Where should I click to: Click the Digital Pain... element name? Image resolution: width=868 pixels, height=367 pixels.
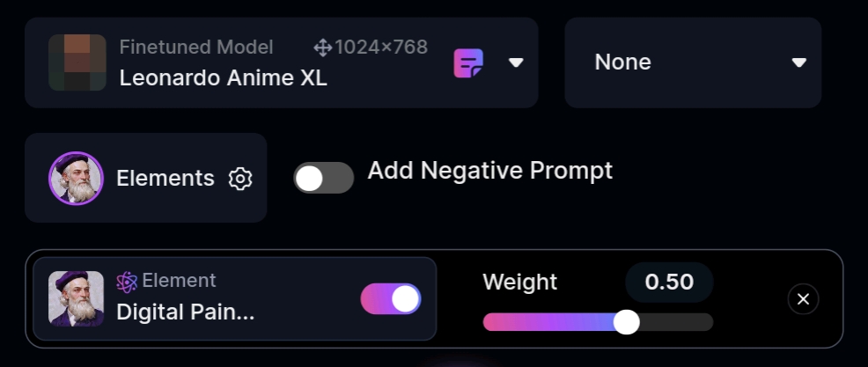[x=186, y=312]
